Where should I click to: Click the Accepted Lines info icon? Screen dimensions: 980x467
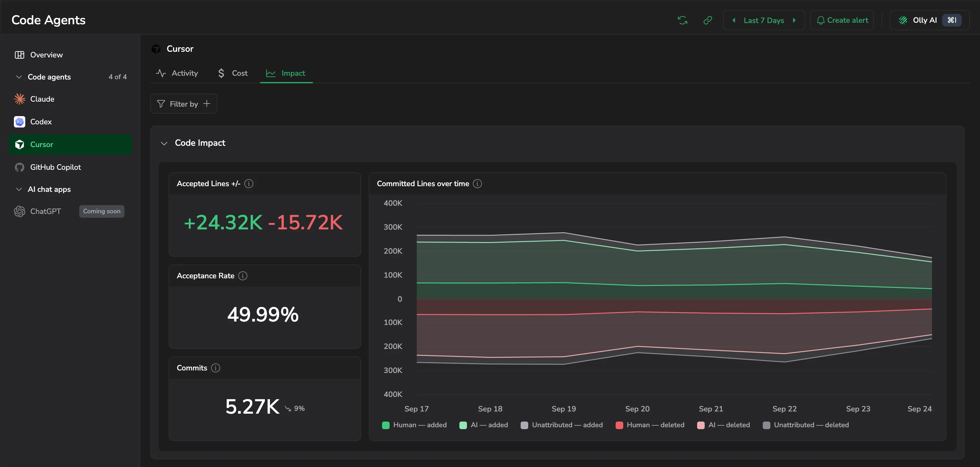pyautogui.click(x=249, y=184)
